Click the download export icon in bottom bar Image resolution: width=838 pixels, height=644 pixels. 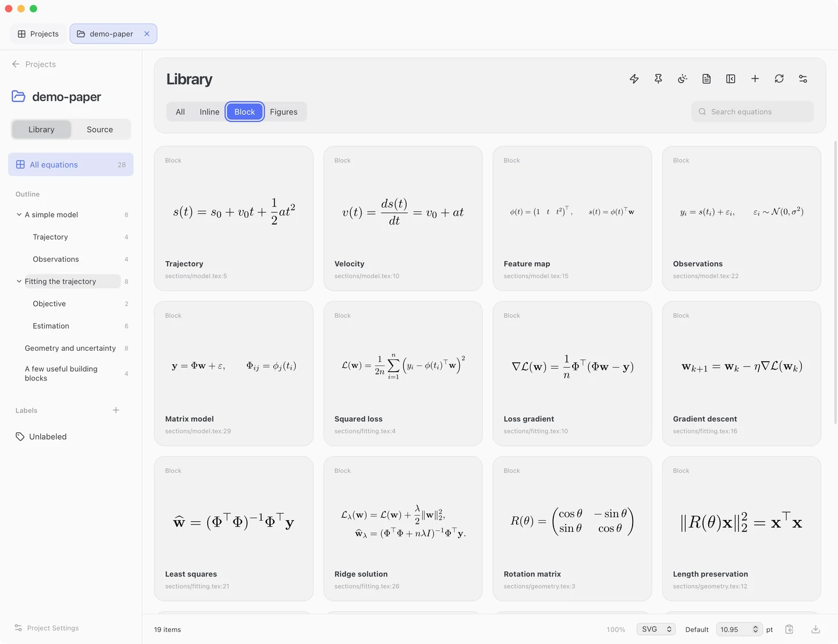click(x=816, y=629)
